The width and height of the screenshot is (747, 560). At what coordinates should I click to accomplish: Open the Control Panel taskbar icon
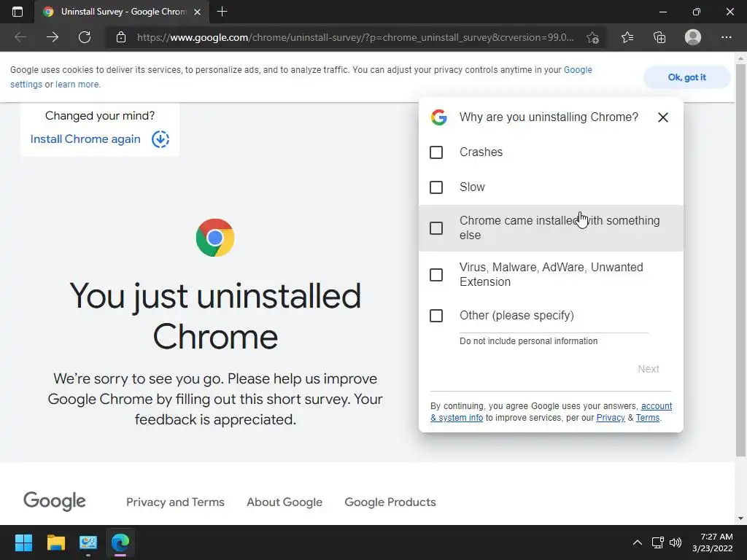tap(88, 542)
